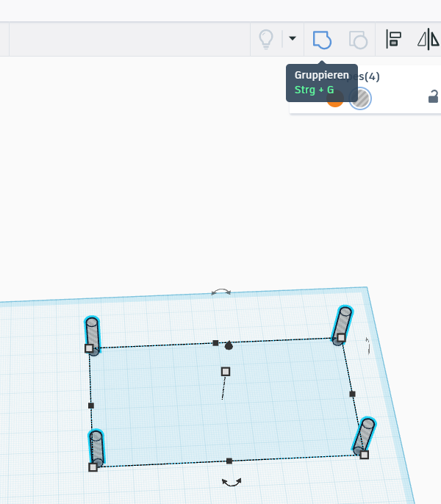Click the Group (Gruppieren) shapes icon

[322, 40]
